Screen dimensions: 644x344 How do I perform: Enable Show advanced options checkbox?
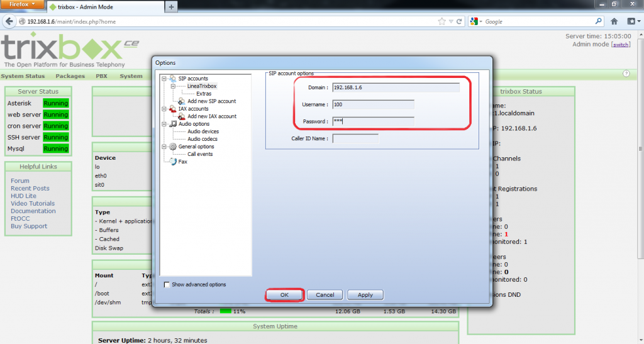pyautogui.click(x=167, y=284)
